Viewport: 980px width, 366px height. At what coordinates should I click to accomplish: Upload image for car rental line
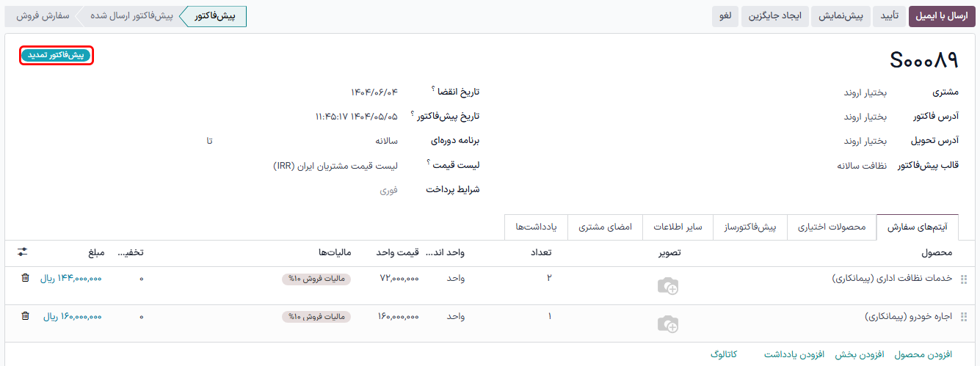667,324
